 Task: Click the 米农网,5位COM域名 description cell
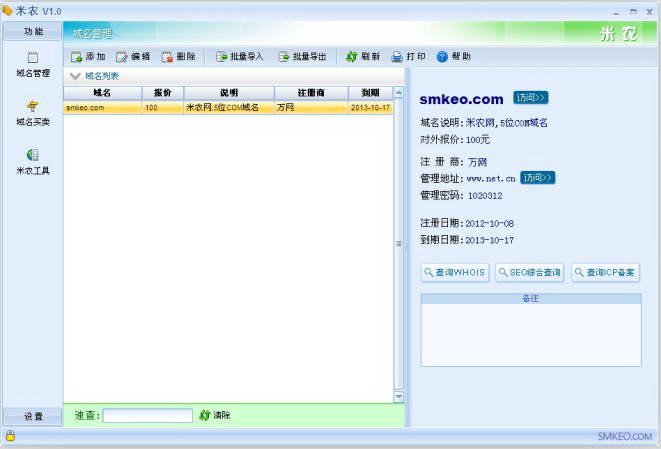click(229, 108)
